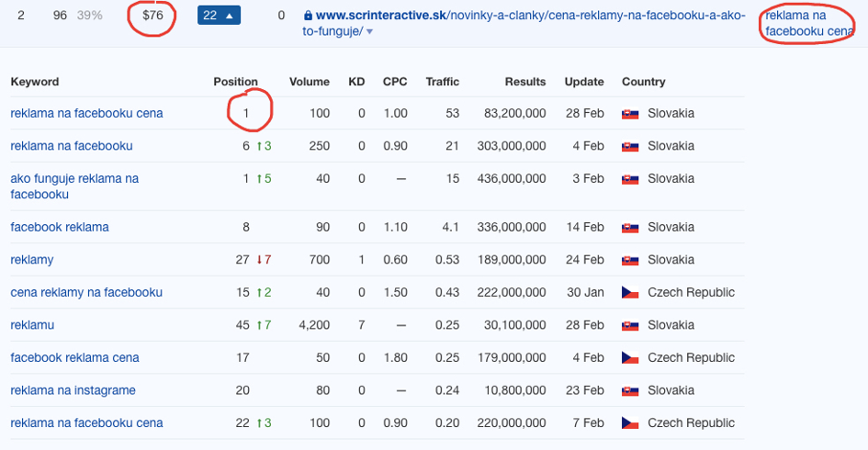Click the '39%' value in top row
Image resolution: width=868 pixels, height=450 pixels.
[90, 16]
